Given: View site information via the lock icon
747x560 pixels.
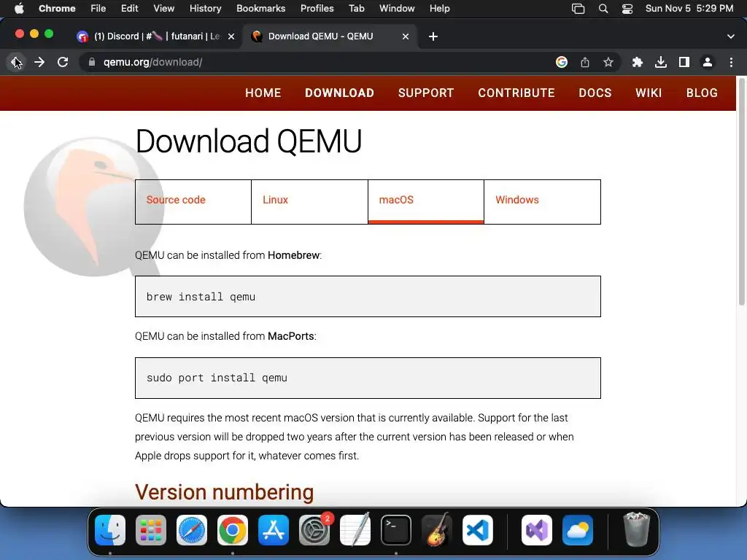Looking at the screenshot, I should click(x=92, y=62).
